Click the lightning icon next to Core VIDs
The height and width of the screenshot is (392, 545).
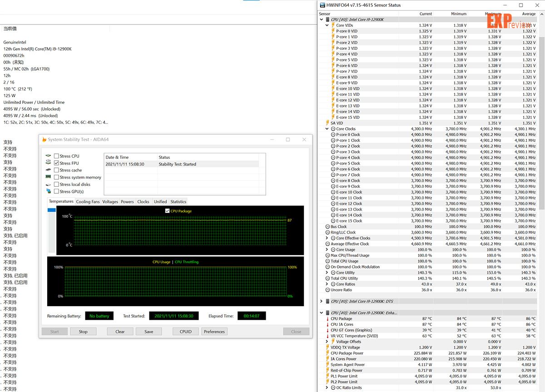coord(333,25)
